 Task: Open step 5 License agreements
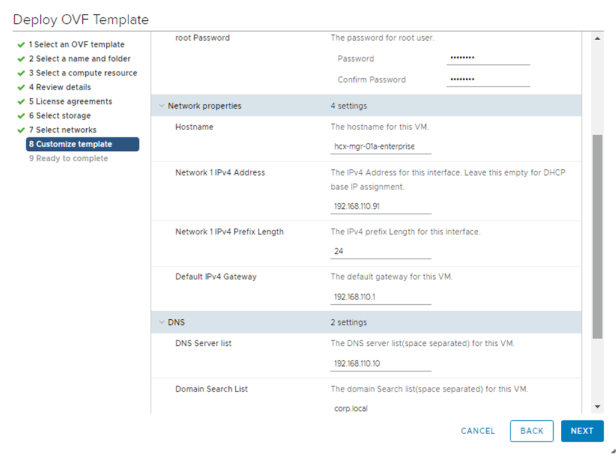(x=70, y=101)
